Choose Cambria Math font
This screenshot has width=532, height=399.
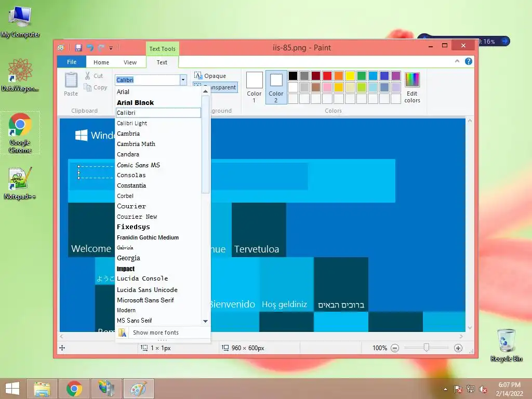(x=158, y=144)
